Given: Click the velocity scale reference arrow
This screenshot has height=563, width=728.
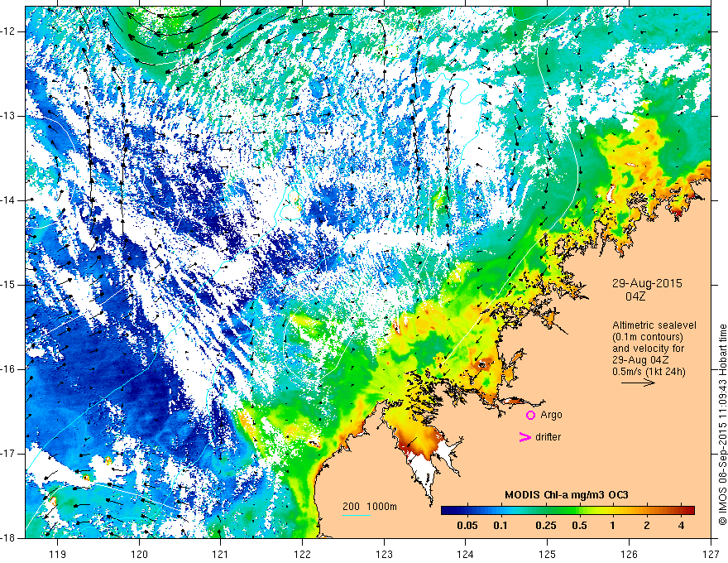Looking at the screenshot, I should (x=638, y=383).
